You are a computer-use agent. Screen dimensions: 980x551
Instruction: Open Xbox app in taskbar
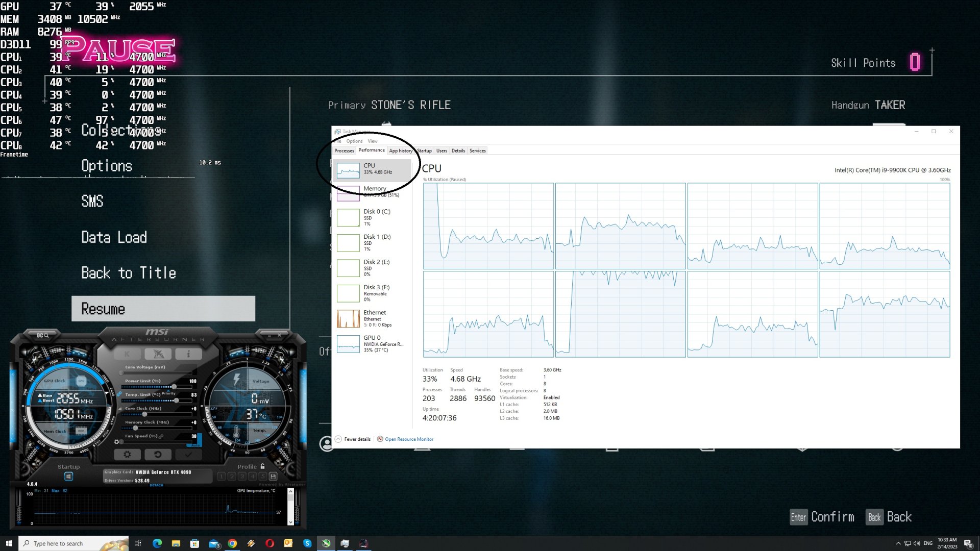pyautogui.click(x=326, y=543)
